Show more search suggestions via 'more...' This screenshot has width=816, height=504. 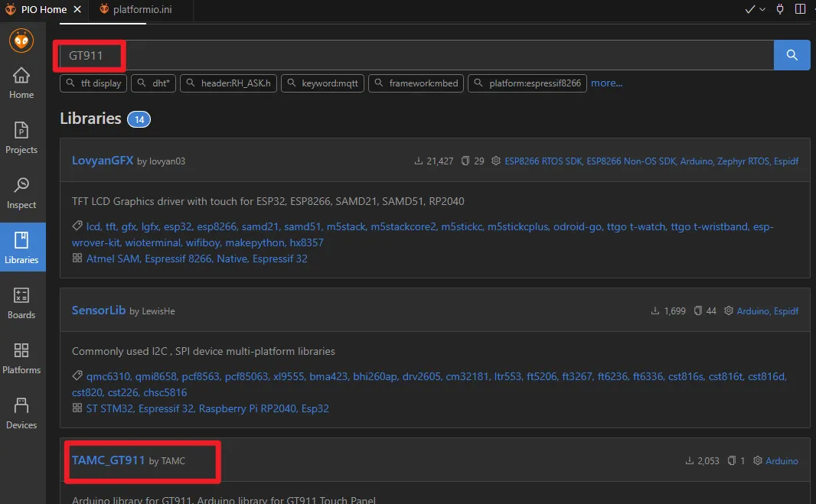(607, 83)
